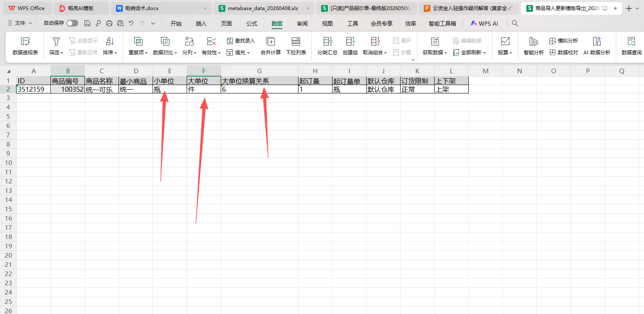Switch to the 公式 ribbon tab

[252, 24]
